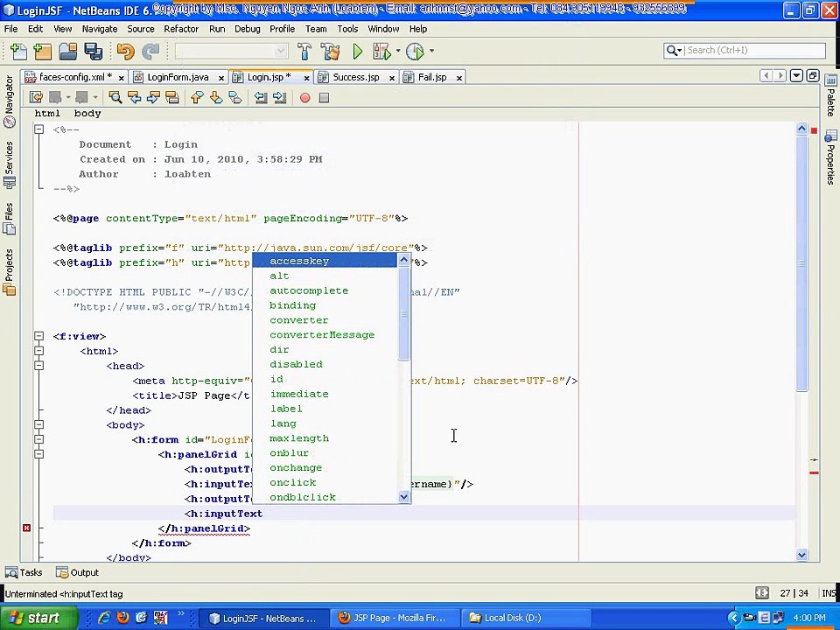This screenshot has width=840, height=630.
Task: Collapse the f:view code fold
Action: click(39, 336)
